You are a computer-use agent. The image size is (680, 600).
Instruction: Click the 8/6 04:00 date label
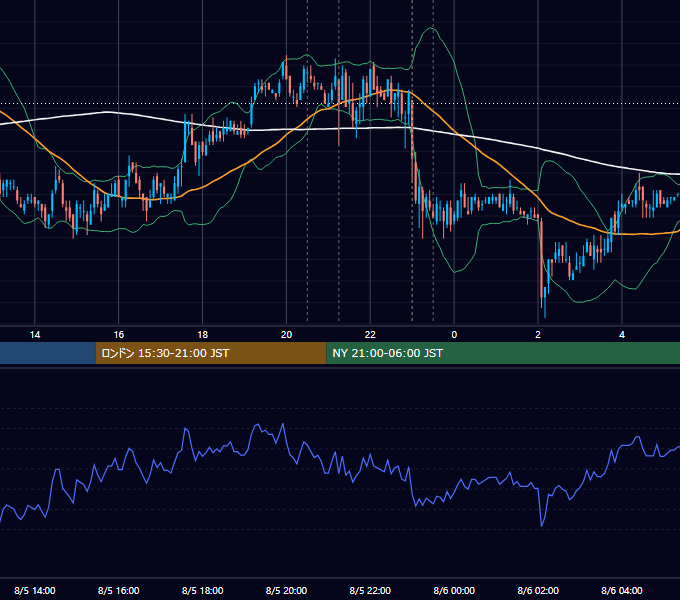pyautogui.click(x=622, y=590)
